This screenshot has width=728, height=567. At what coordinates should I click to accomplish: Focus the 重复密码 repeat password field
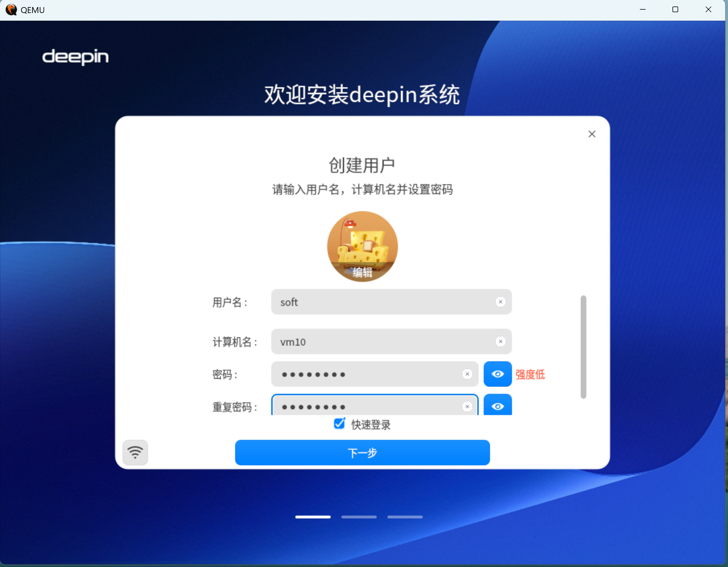pyautogui.click(x=375, y=405)
